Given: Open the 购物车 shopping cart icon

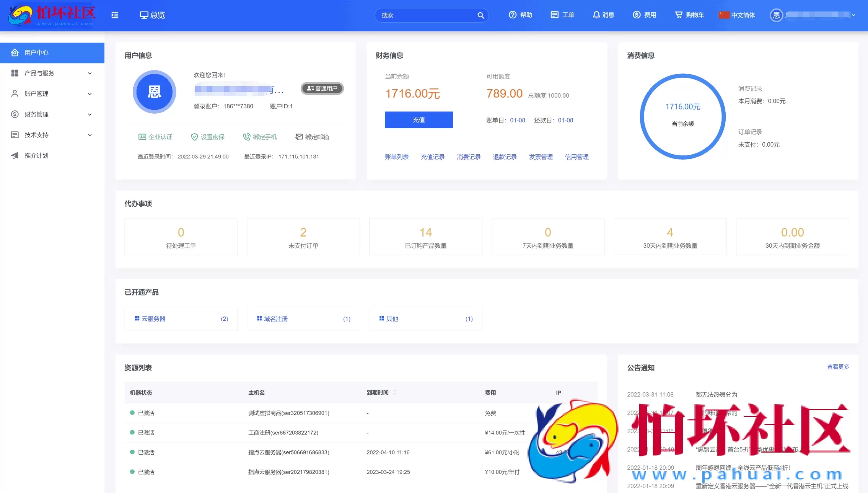Looking at the screenshot, I should point(679,15).
